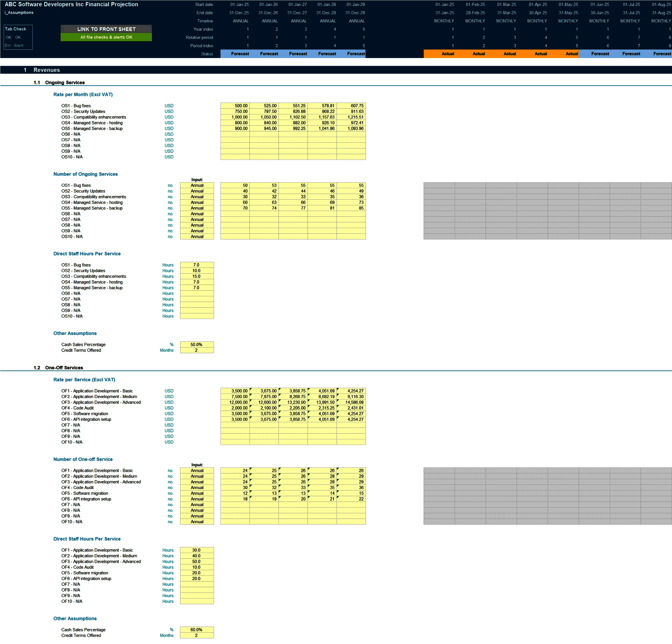Screen dimensions: 672x644
Task: Open the OF10 one-off Annual dropdown
Action: coord(197,522)
